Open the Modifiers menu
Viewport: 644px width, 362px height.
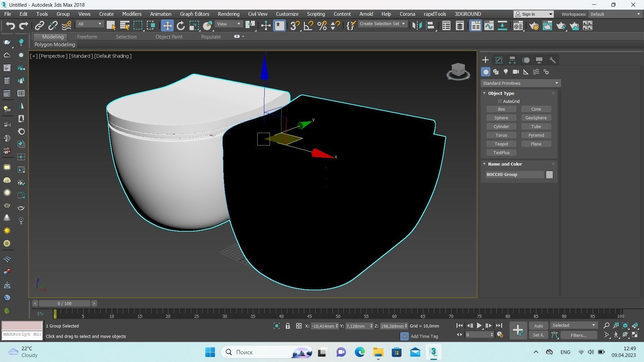(x=131, y=14)
